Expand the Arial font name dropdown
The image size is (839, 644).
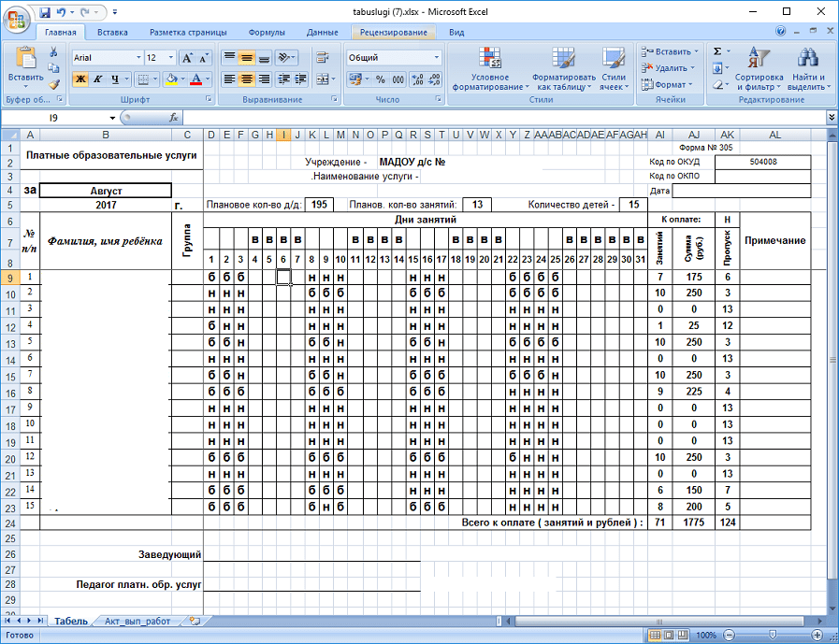[137, 58]
